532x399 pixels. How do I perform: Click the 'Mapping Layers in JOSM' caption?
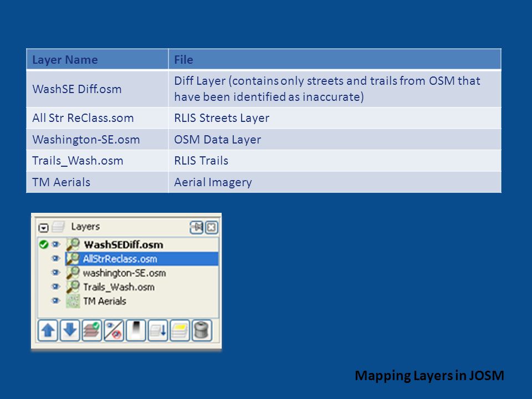coord(429,376)
